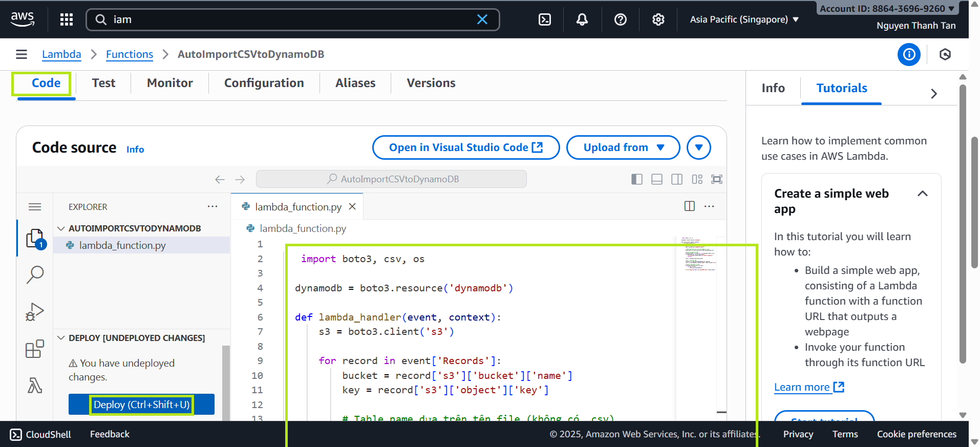This screenshot has width=980, height=447.
Task: Open the Search magnifier in activity bar
Action: [x=35, y=274]
